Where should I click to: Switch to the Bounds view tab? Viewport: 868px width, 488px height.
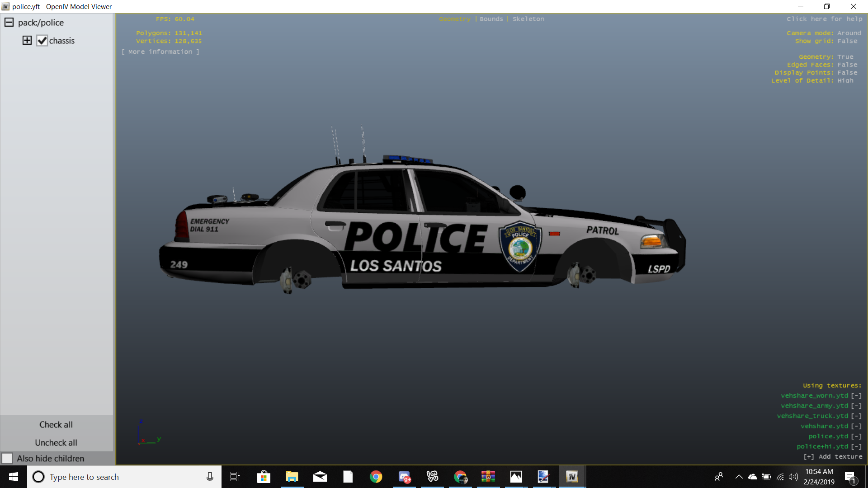pos(491,19)
